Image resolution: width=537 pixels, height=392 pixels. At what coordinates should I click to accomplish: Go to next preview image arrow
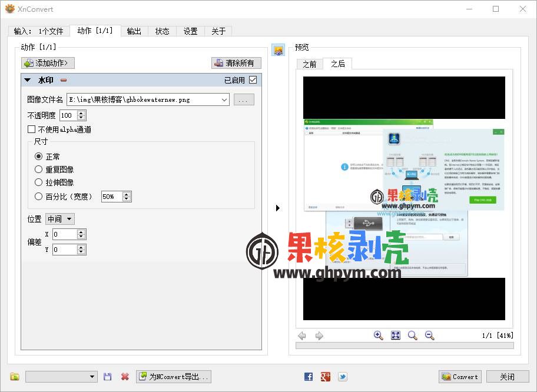319,336
